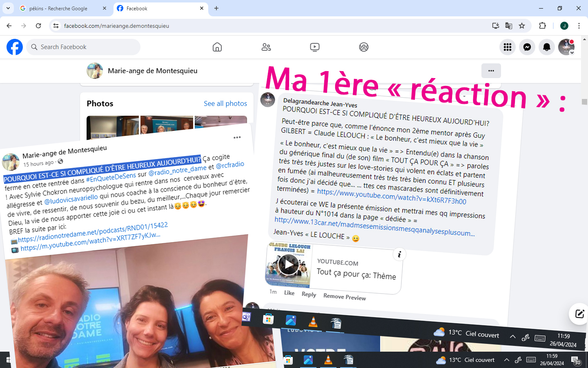Expand the system tray hidden icons chevron
The height and width of the screenshot is (368, 588).
[506, 360]
